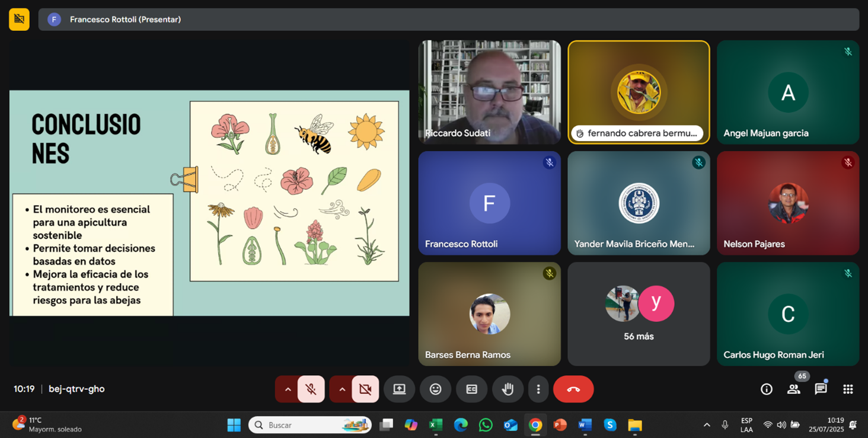Click the raise hand icon
Image resolution: width=868 pixels, height=438 pixels.
pyautogui.click(x=508, y=389)
